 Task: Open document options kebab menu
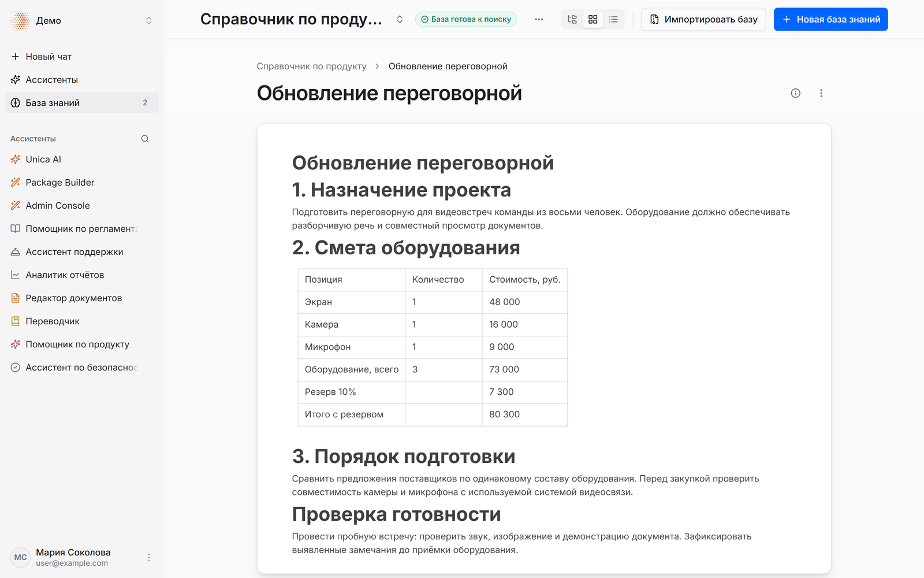coord(821,93)
